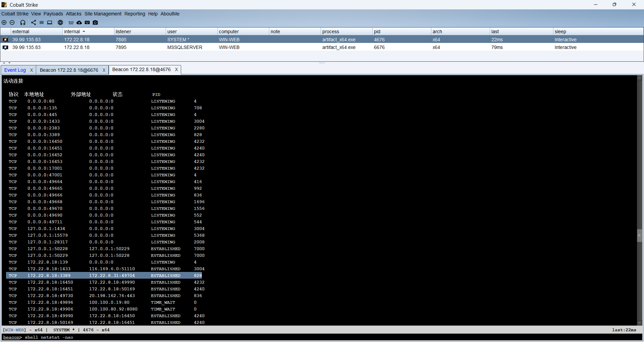
Task: Select the Beacon 172.22.8.18@4676 tab
Action: tap(142, 69)
